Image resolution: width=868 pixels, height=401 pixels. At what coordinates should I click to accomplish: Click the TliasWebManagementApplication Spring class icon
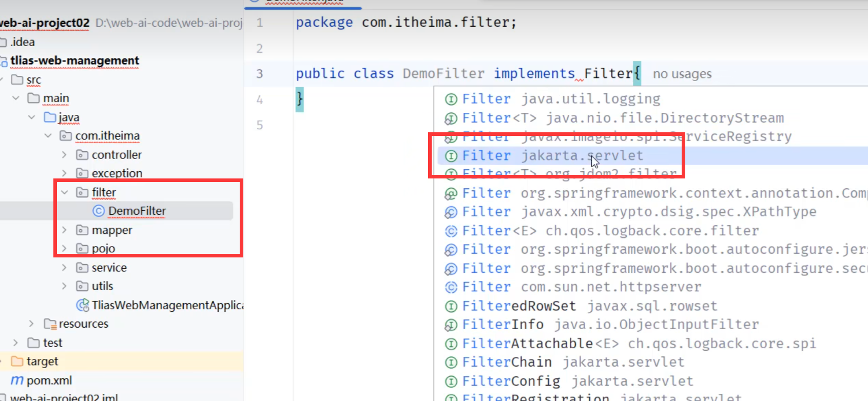(x=82, y=305)
